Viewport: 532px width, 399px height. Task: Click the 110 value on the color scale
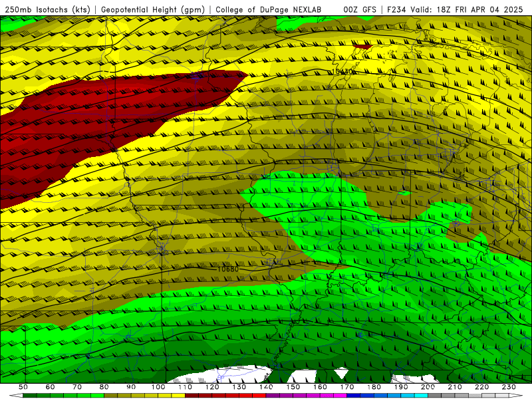click(186, 387)
